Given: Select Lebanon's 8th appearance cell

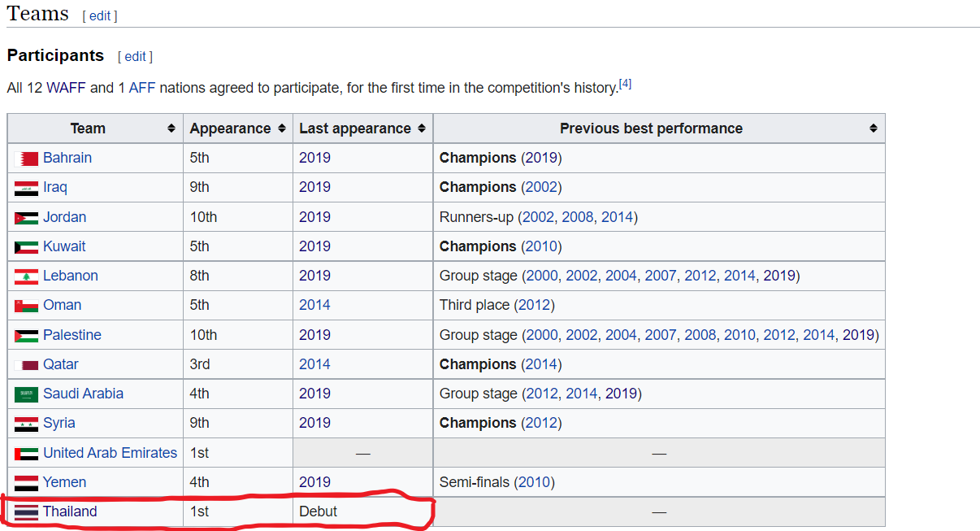Looking at the screenshot, I should click(x=238, y=276).
